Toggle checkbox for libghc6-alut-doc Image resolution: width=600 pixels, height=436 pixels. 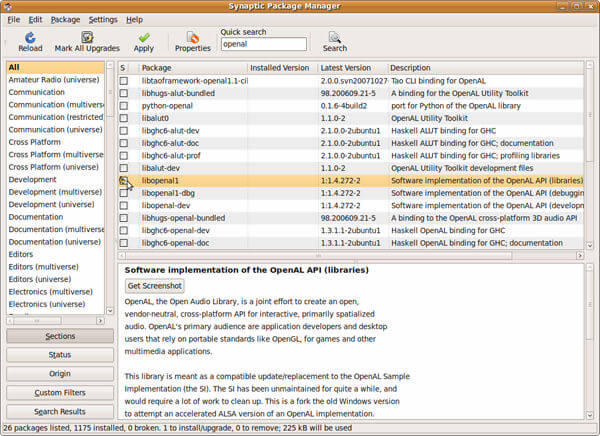pos(124,143)
